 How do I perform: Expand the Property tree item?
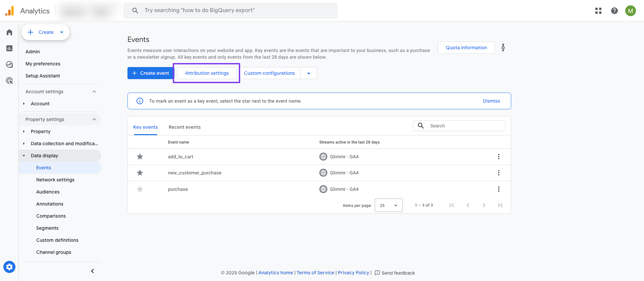[24, 131]
